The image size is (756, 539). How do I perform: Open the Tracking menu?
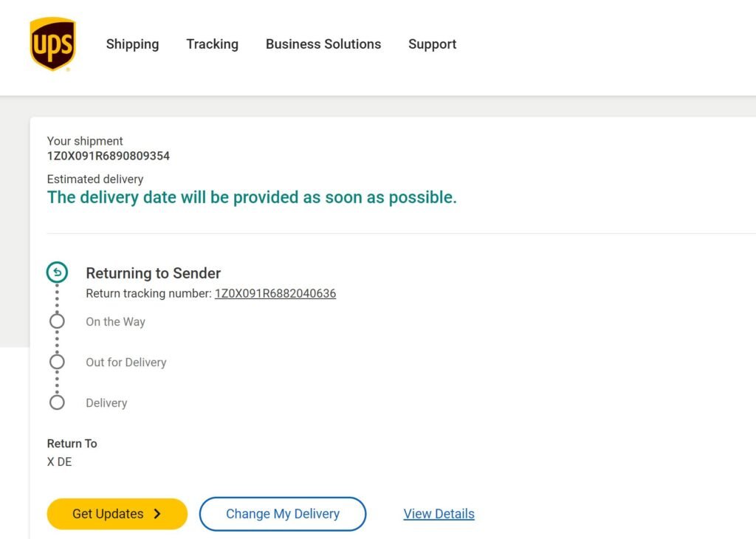click(212, 44)
